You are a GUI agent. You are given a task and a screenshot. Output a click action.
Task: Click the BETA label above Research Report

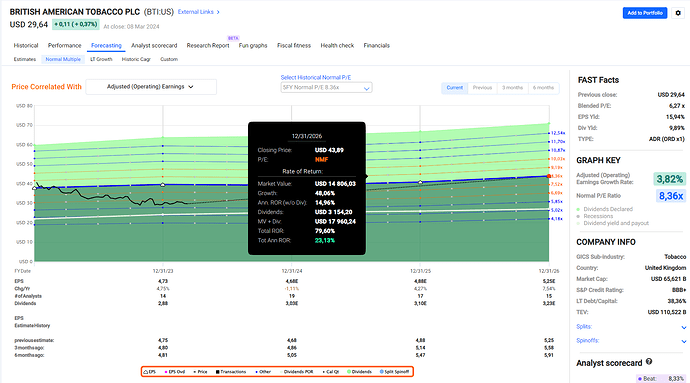click(x=233, y=38)
